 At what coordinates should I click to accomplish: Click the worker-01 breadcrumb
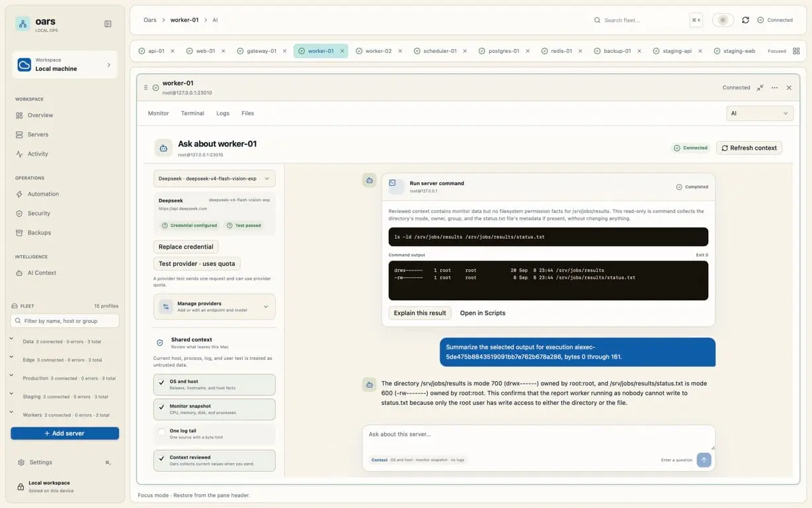(184, 20)
